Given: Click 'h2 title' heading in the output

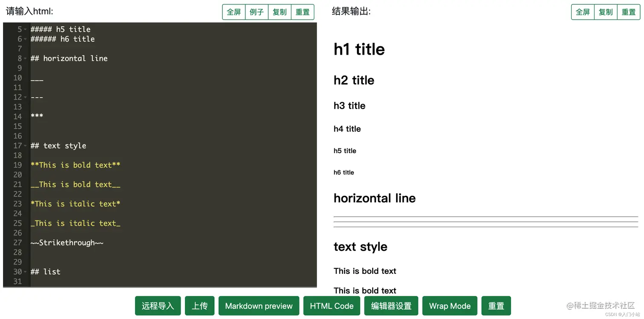Looking at the screenshot, I should (x=354, y=80).
